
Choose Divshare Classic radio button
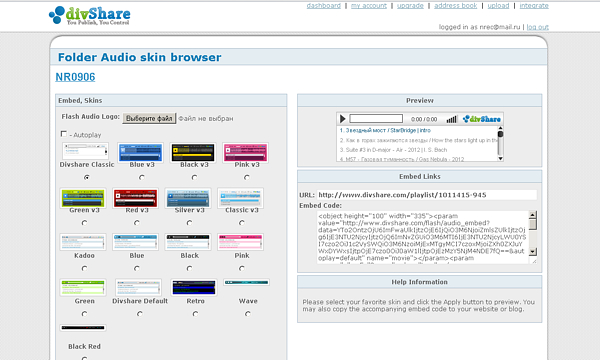pyautogui.click(x=87, y=178)
